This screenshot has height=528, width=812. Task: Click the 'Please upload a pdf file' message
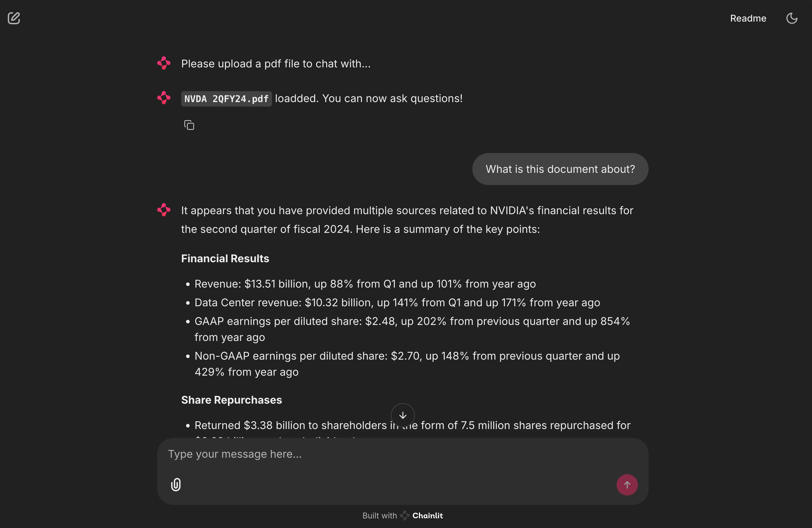click(x=275, y=64)
